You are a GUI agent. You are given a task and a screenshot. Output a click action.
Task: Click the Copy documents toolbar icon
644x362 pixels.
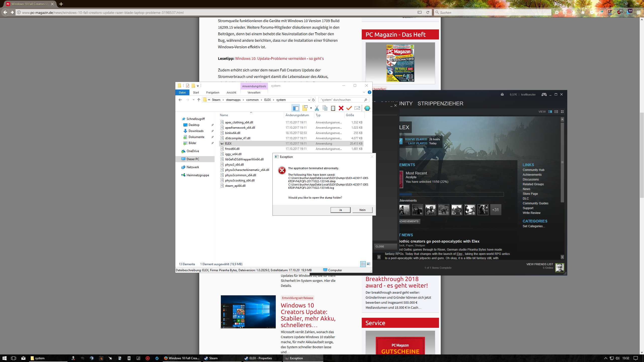[325, 108]
